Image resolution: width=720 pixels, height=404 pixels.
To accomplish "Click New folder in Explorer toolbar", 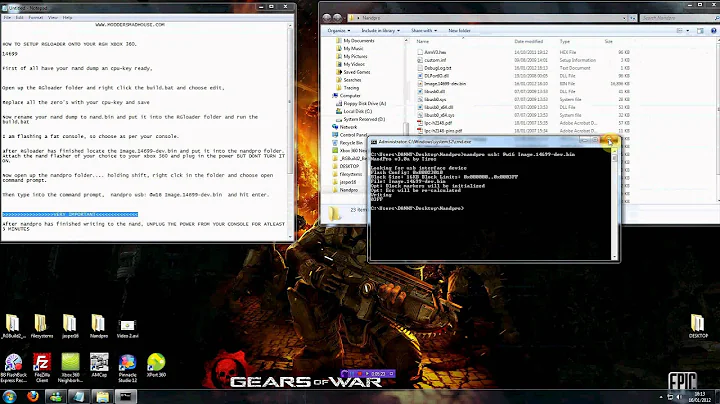I will coord(459,31).
